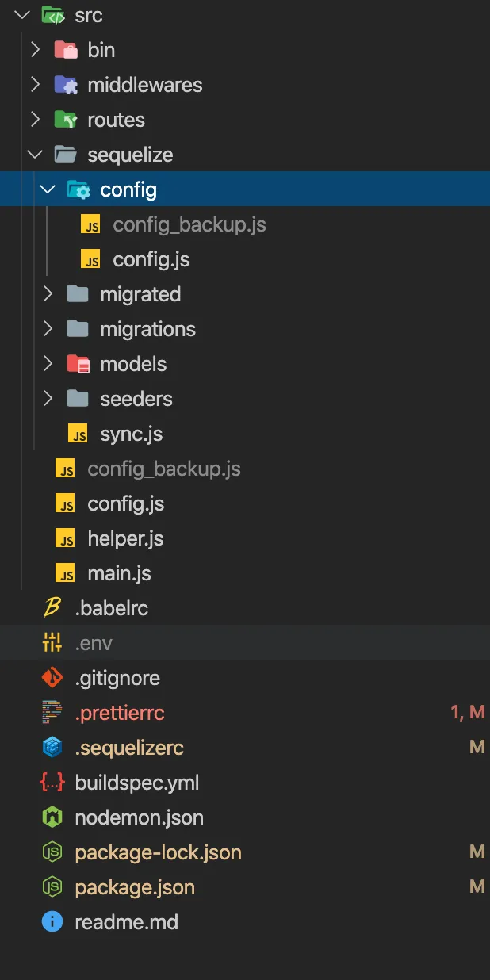490x980 pixels.
Task: Click the info icon beside readme.md
Action: 52,922
